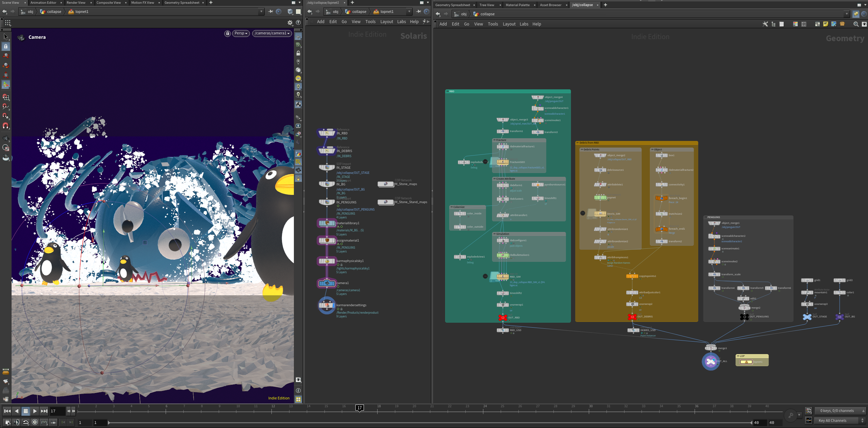Click the range slider bar's right end handle

pos(751,423)
